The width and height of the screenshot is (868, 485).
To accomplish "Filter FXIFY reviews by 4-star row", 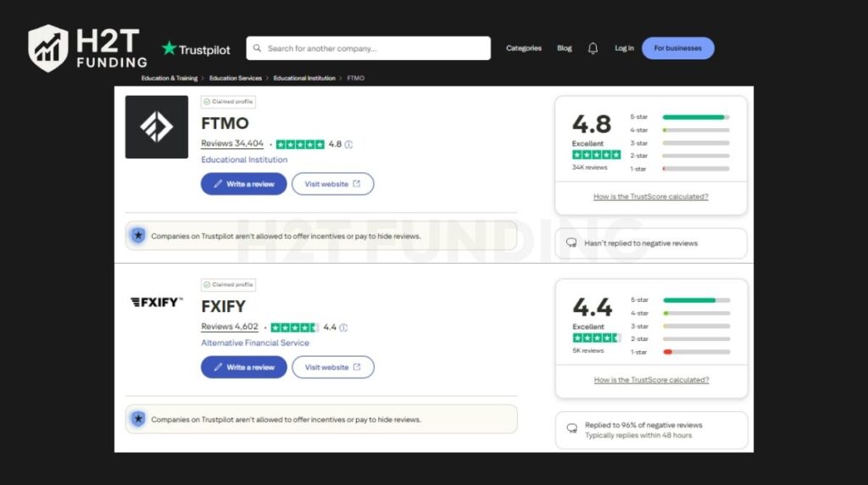I will pos(680,314).
